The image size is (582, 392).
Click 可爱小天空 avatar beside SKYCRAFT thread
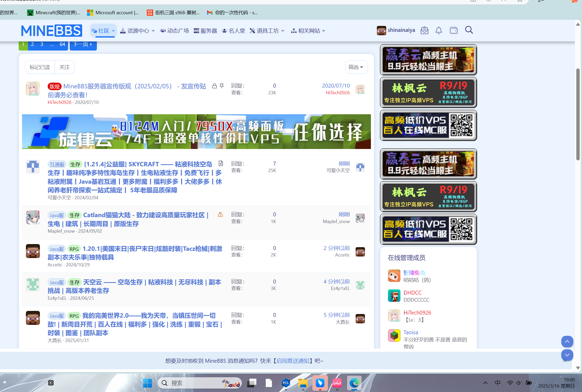[33, 167]
